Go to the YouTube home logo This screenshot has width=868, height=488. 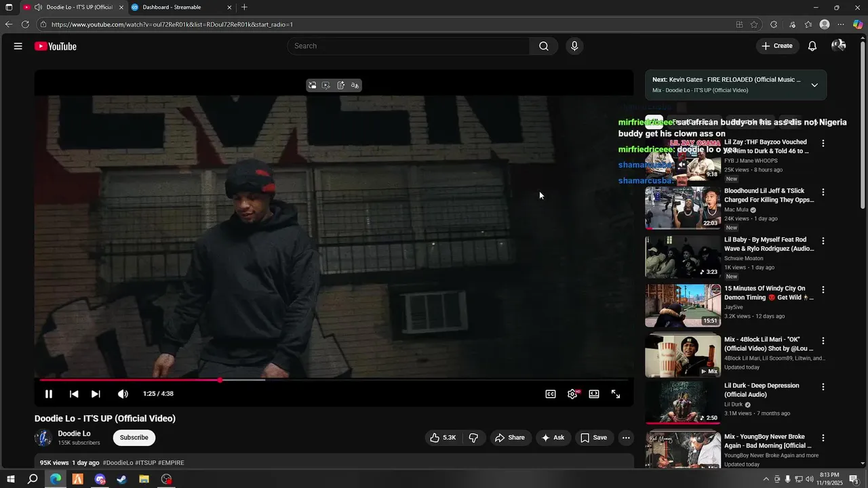[x=56, y=46]
